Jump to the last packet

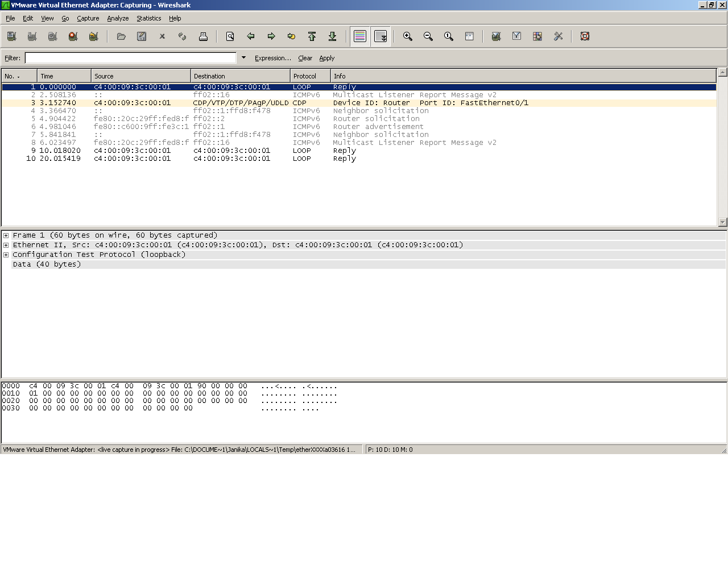coord(333,36)
